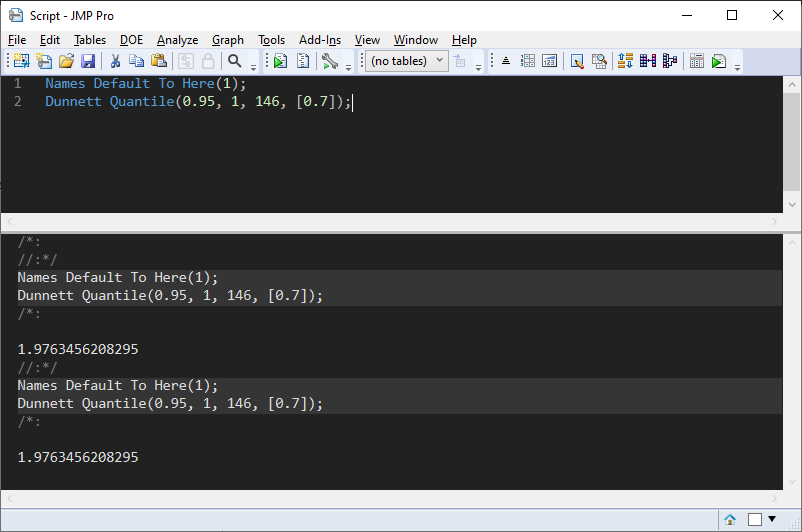This screenshot has height=532, width=802.
Task: Click last 1.9763456208295 result in log
Action: 78,457
